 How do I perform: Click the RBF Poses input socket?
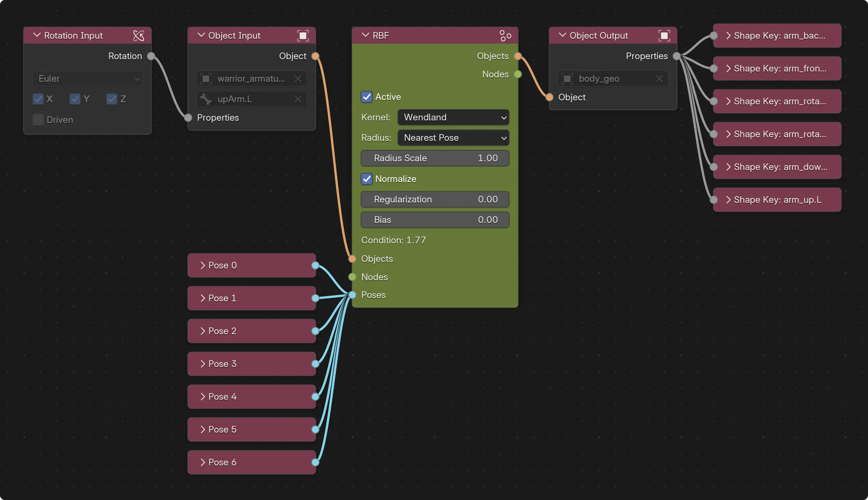(x=352, y=295)
